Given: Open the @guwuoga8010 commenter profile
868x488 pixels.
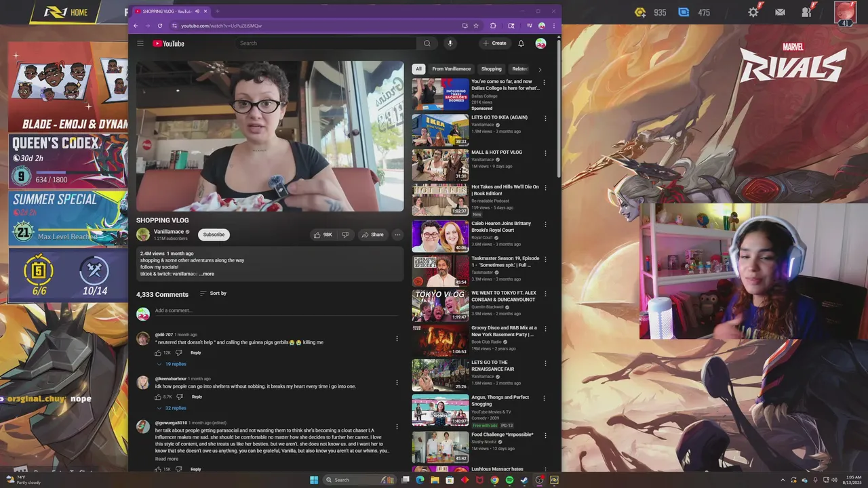Looking at the screenshot, I should coord(171,423).
